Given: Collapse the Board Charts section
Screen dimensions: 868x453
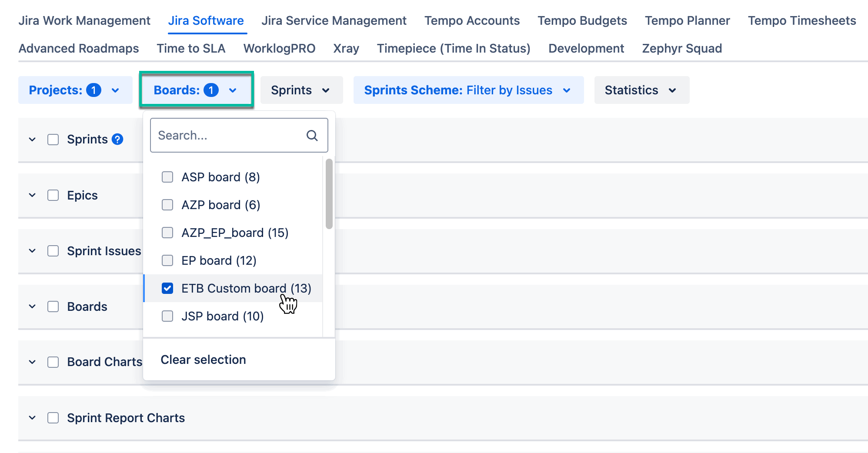Looking at the screenshot, I should coord(32,362).
